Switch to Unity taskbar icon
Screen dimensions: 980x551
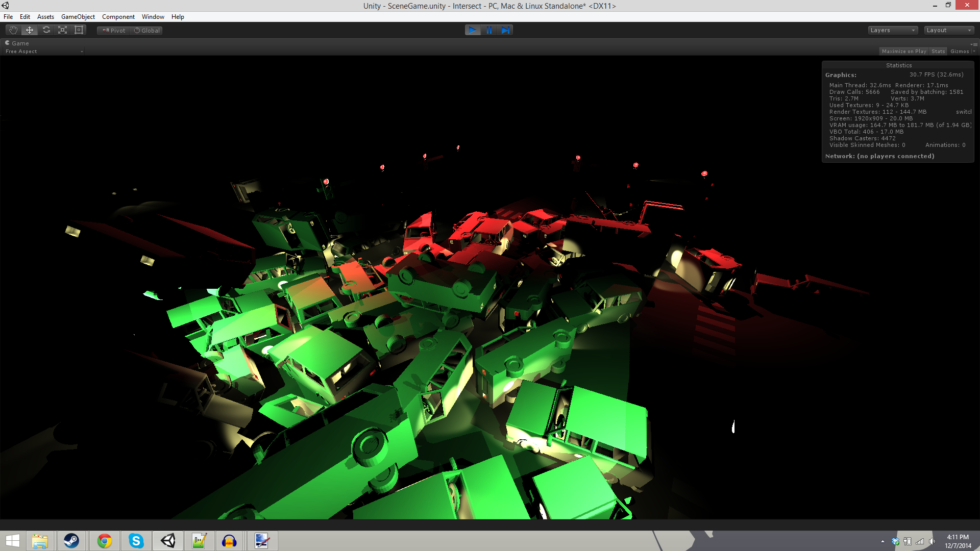[168, 541]
